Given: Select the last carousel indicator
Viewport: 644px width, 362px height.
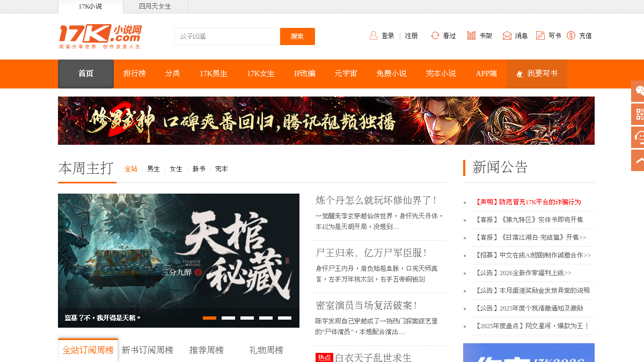Looking at the screenshot, I should [284, 318].
